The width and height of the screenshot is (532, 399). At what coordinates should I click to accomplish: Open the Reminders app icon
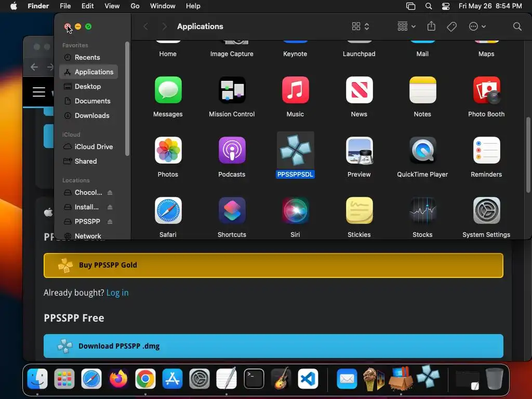[486, 150]
